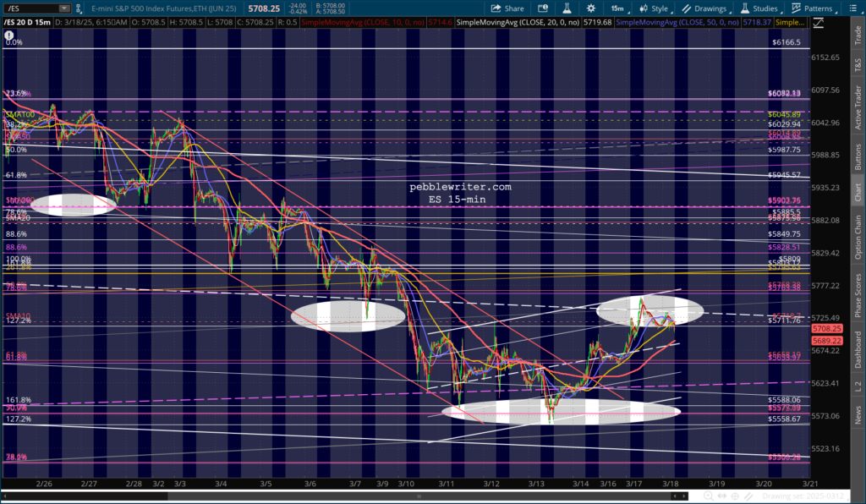Viewport: 866px width, 504px height.
Task: Click the exclamation alert icon on chart
Action: click(9, 37)
